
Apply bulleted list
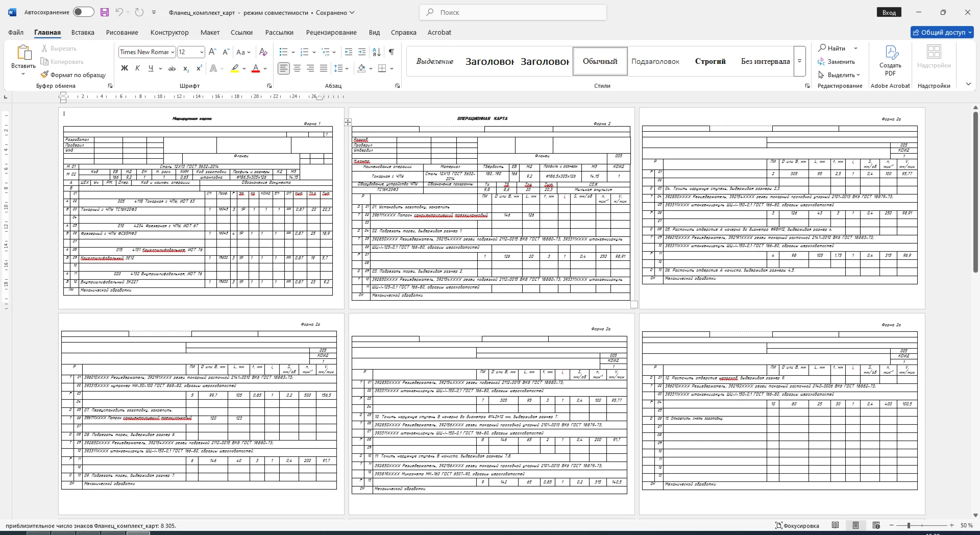284,52
